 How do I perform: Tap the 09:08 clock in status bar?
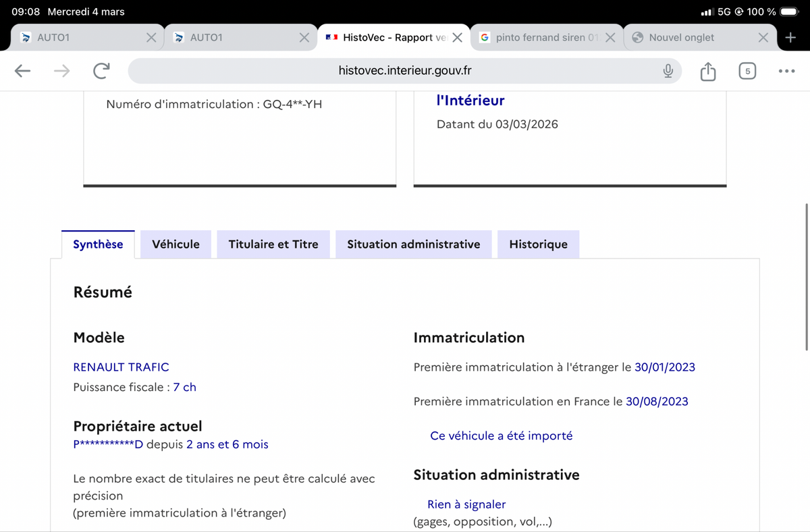(x=26, y=11)
